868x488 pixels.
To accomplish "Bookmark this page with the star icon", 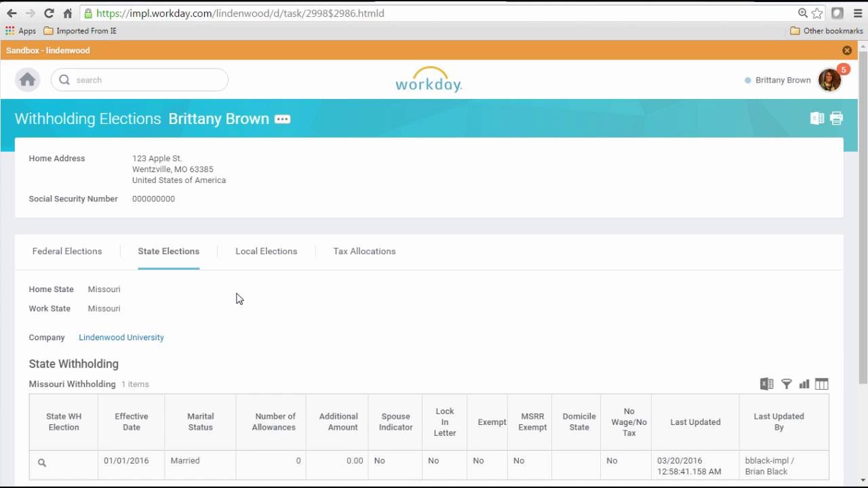I will (817, 13).
